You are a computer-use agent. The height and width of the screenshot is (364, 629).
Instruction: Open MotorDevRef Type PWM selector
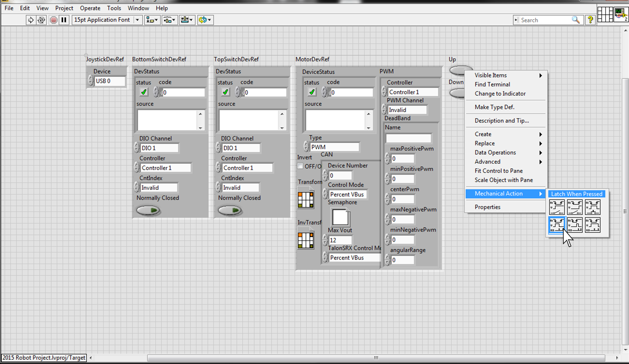pos(334,147)
